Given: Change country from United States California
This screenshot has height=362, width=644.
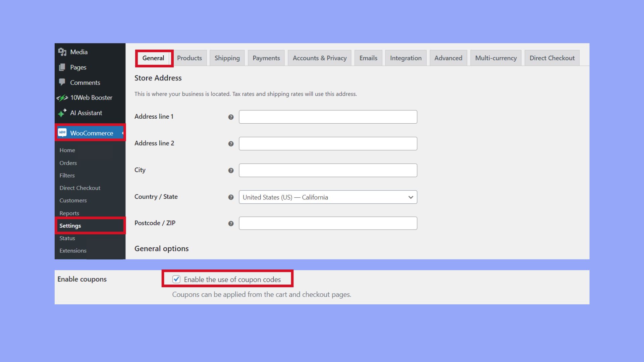Looking at the screenshot, I should 328,197.
